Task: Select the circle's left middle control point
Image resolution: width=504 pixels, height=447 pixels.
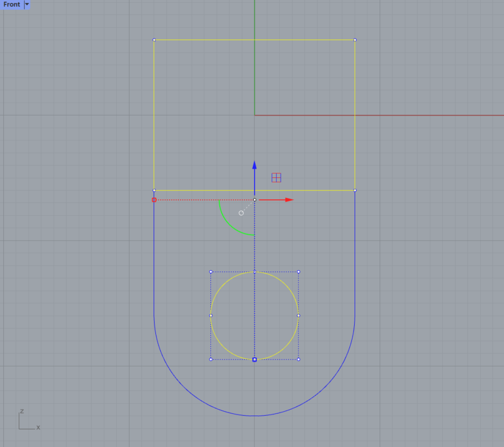Action: tap(211, 315)
